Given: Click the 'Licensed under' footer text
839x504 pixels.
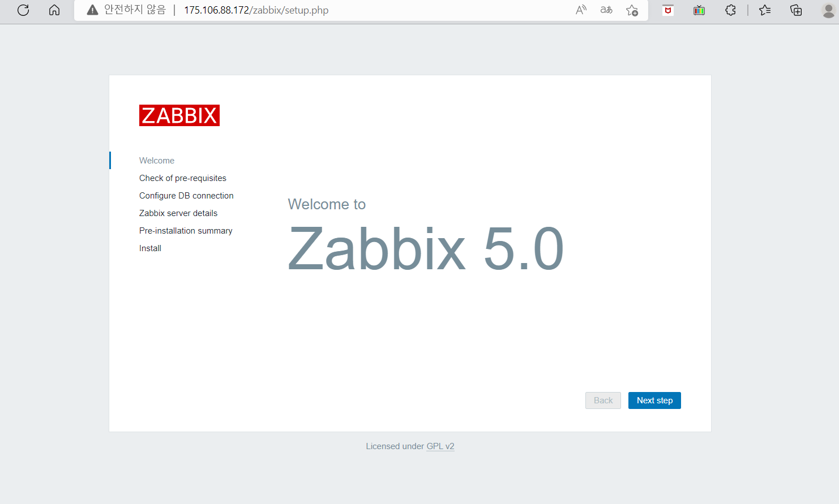Looking at the screenshot, I should coord(395,446).
